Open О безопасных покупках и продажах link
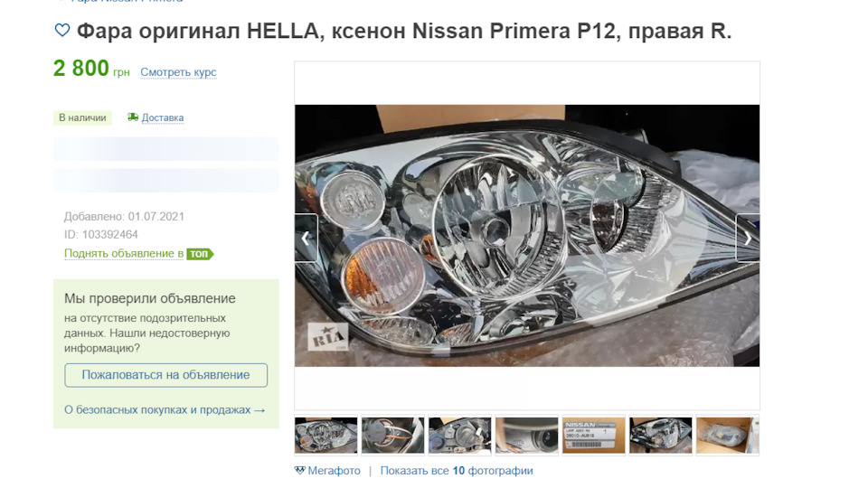868x488 pixels. click(165, 410)
